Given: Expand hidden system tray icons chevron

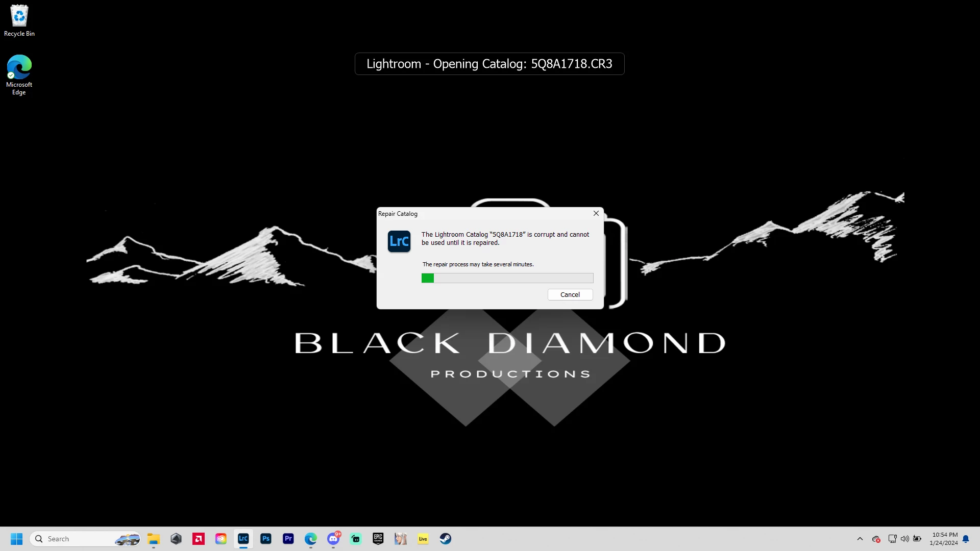Looking at the screenshot, I should coord(860,539).
